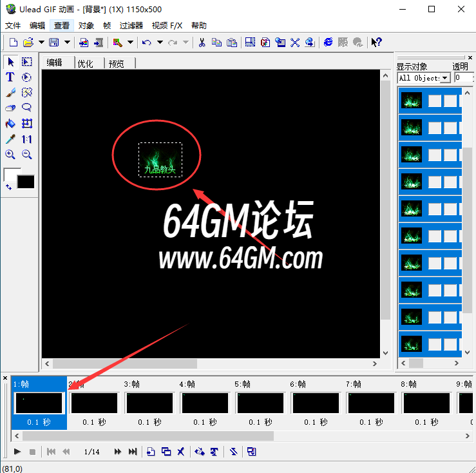This screenshot has height=473, width=476.
Task: Toggle second box on the second object row
Action: tap(450, 128)
